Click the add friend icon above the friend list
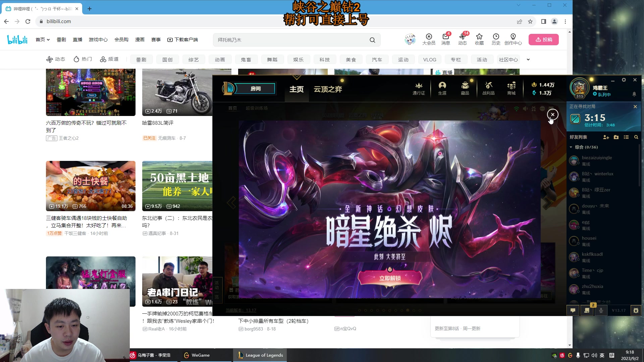Viewport: 644px width, 362px height. (x=606, y=137)
